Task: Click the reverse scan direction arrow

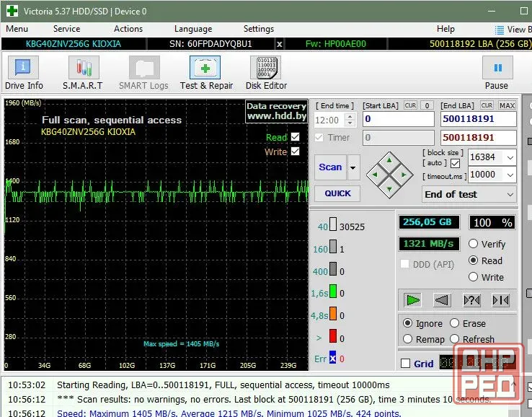Action: [x=442, y=300]
